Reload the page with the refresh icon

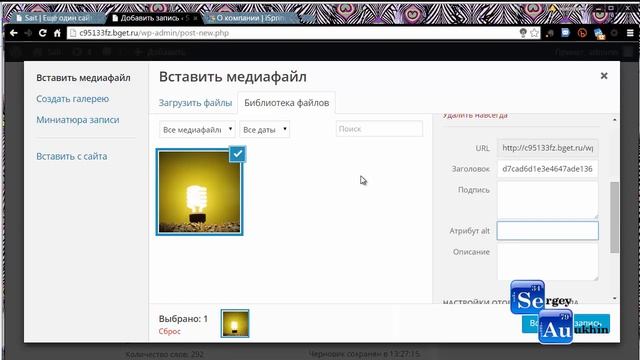[42, 33]
